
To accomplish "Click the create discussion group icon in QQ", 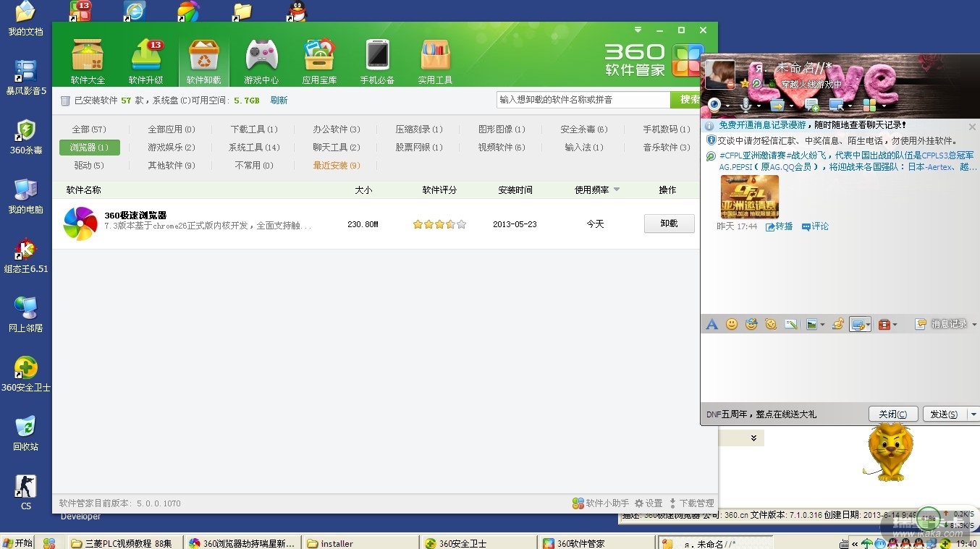I will point(811,106).
